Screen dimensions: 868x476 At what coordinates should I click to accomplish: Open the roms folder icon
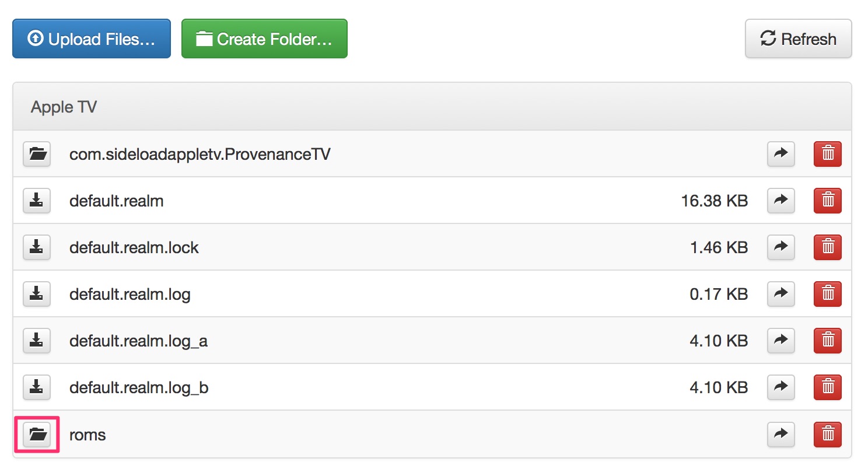[x=37, y=434]
